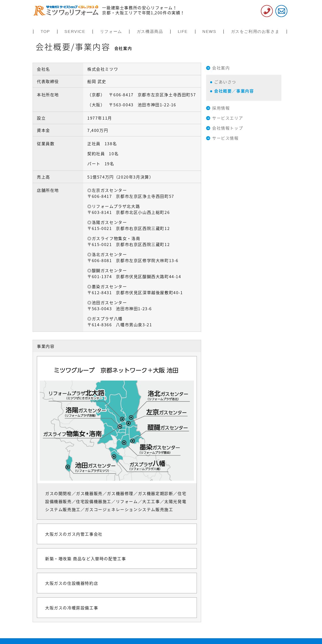
Task: Click the arrow icon beside サービスエリア
Action: pos(208,118)
